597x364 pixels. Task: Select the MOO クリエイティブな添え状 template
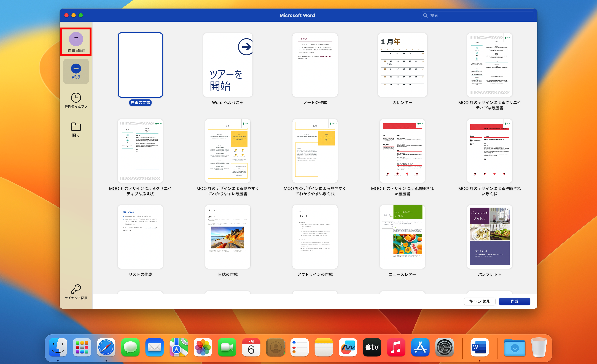tap(140, 151)
